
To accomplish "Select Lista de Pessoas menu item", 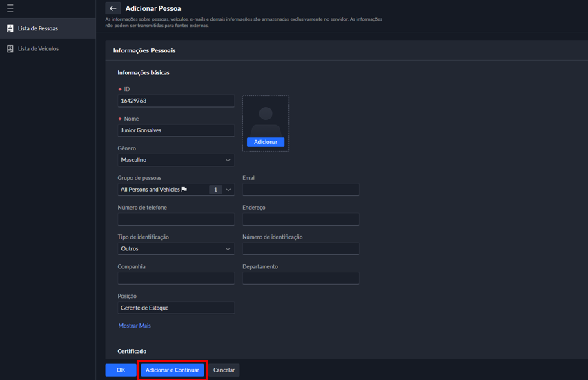I will (x=38, y=28).
